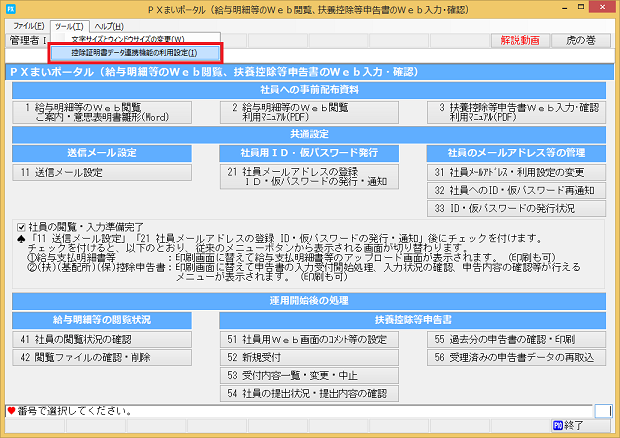
Task: Click the 社員用ID・仮パスワード発行 header
Action: 309,153
